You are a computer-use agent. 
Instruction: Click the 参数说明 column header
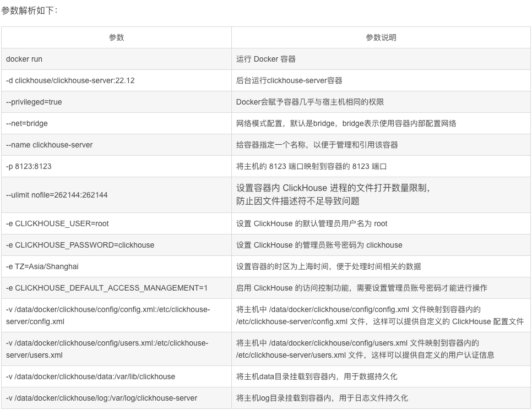(381, 37)
